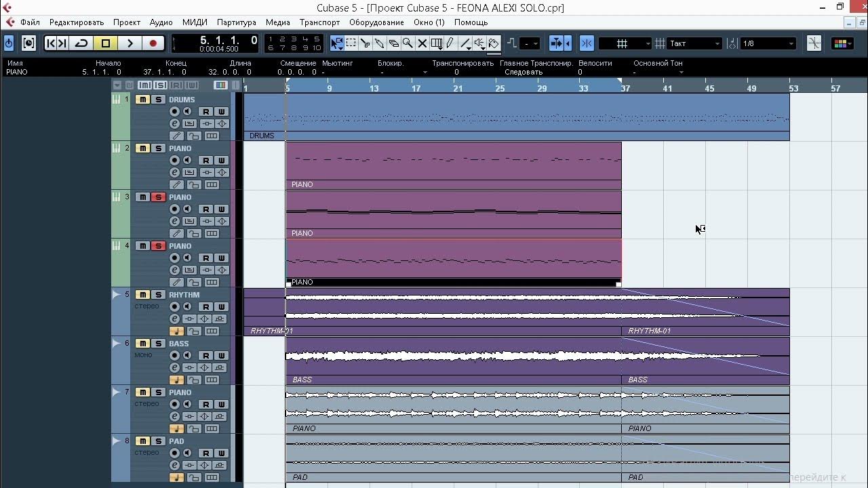Viewport: 868px width, 488px height.
Task: Deactivate all Solo states button in track list header
Action: point(160,85)
